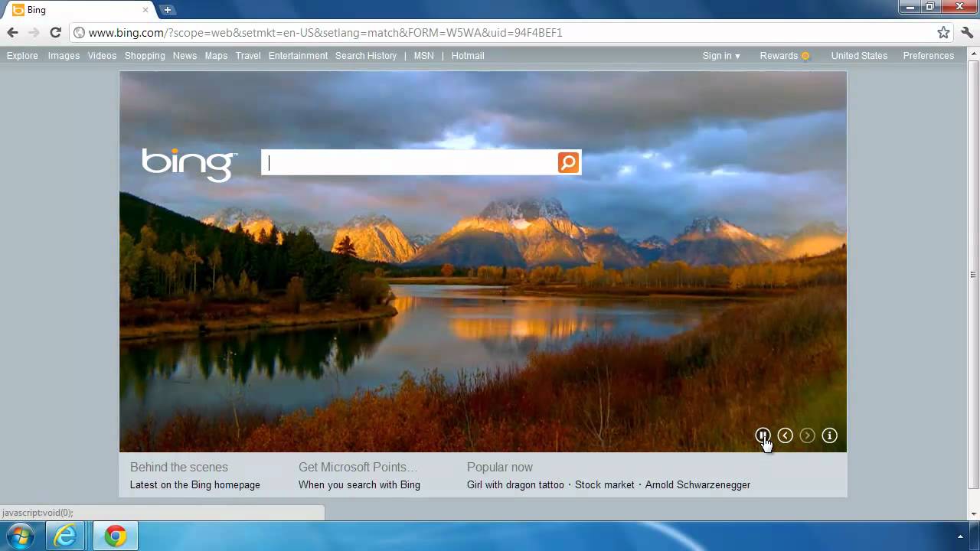Show info about the background image
980x551 pixels.
click(x=829, y=435)
